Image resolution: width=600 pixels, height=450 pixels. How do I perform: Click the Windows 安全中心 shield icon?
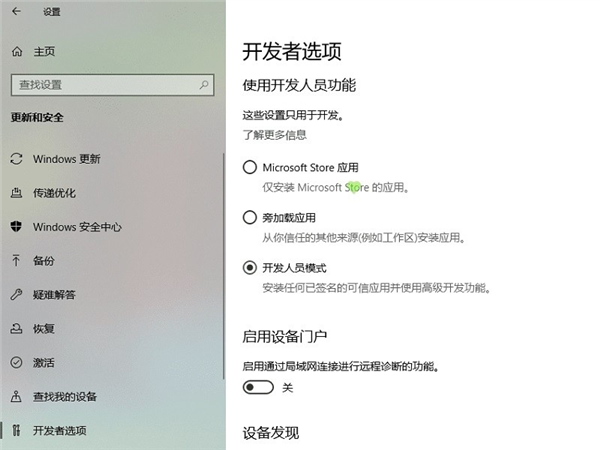point(16,227)
